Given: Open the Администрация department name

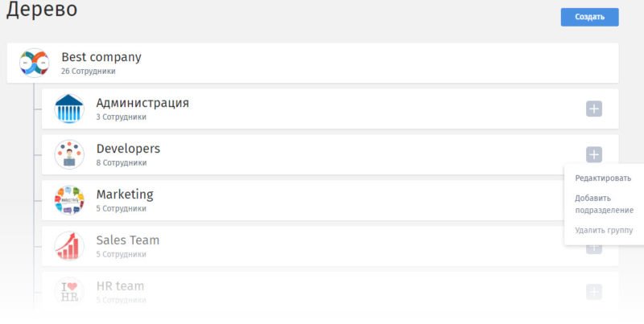Looking at the screenshot, I should [x=142, y=103].
